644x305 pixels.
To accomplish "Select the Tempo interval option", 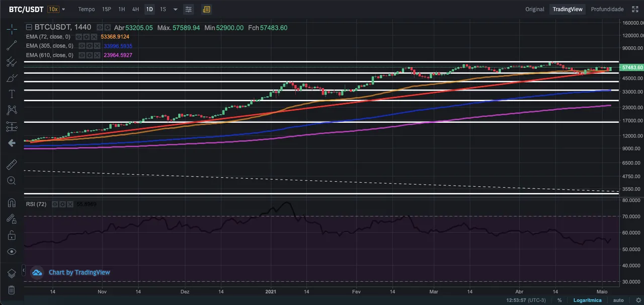I will [x=87, y=9].
